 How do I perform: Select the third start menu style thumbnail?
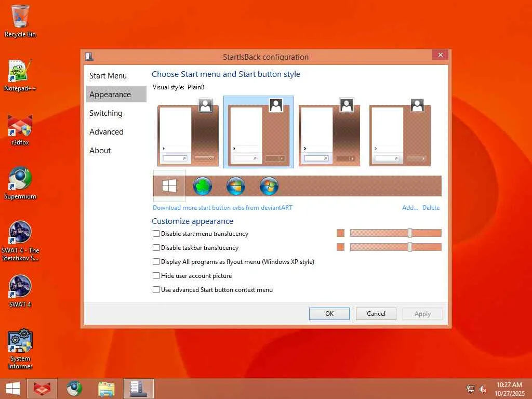point(329,132)
